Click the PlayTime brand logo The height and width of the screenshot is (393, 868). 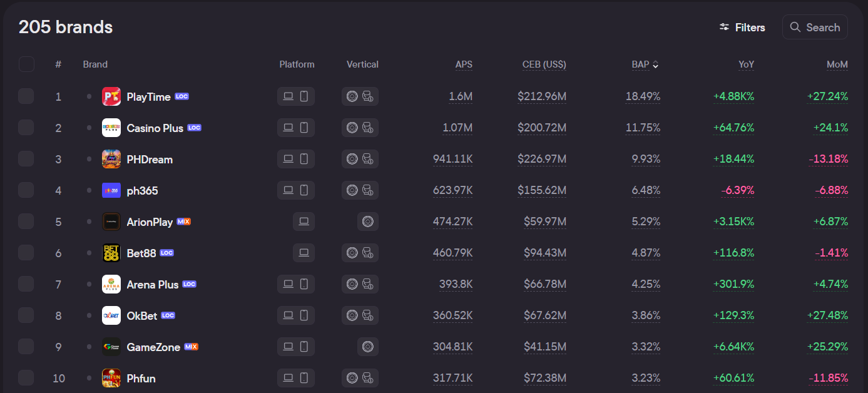click(111, 96)
